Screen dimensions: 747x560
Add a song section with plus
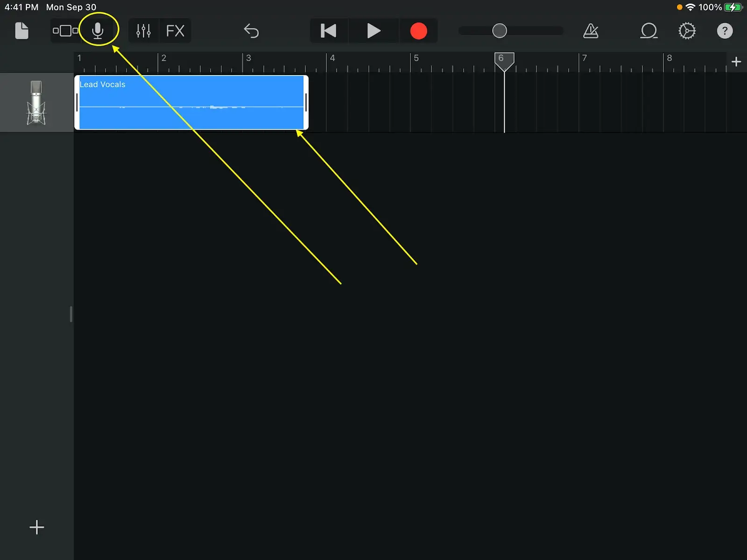coord(736,62)
